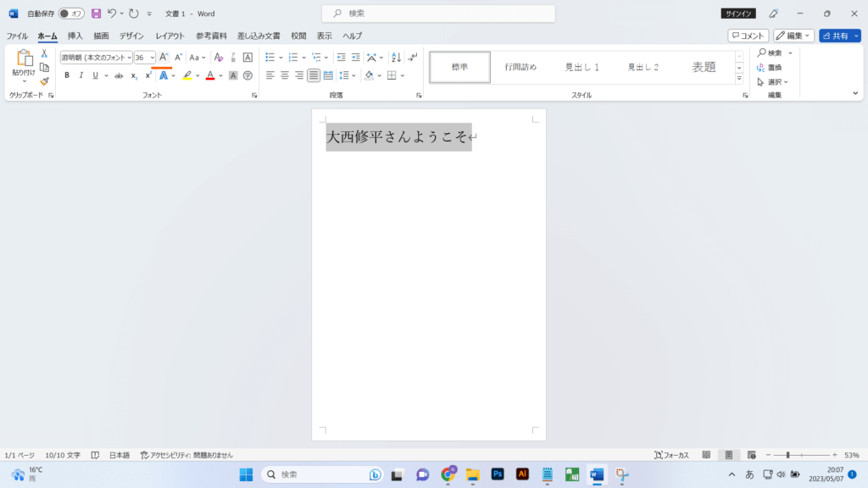Screen dimensions: 868x488
Task: Click the Increase Indent icon
Action: (x=354, y=58)
